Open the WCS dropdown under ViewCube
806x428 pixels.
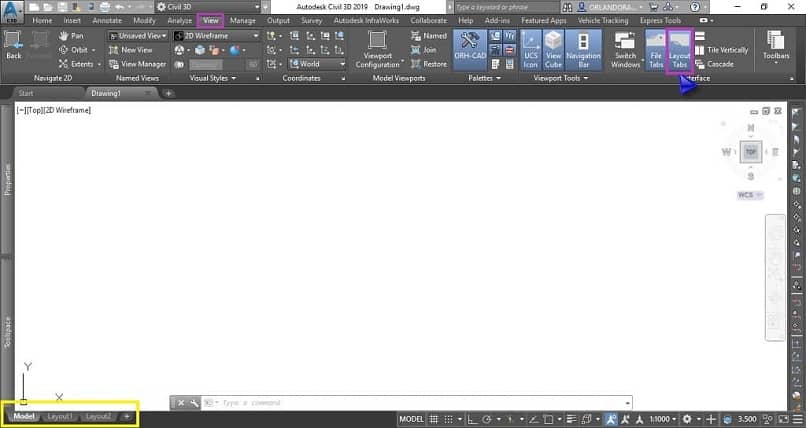pyautogui.click(x=750, y=195)
